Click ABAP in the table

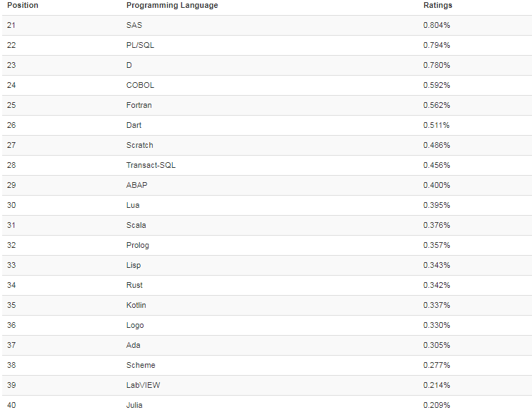[137, 186]
